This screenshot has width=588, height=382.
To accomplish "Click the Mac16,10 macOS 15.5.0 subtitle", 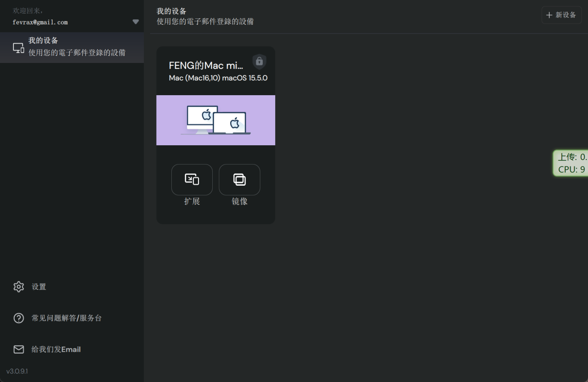I will [x=218, y=78].
